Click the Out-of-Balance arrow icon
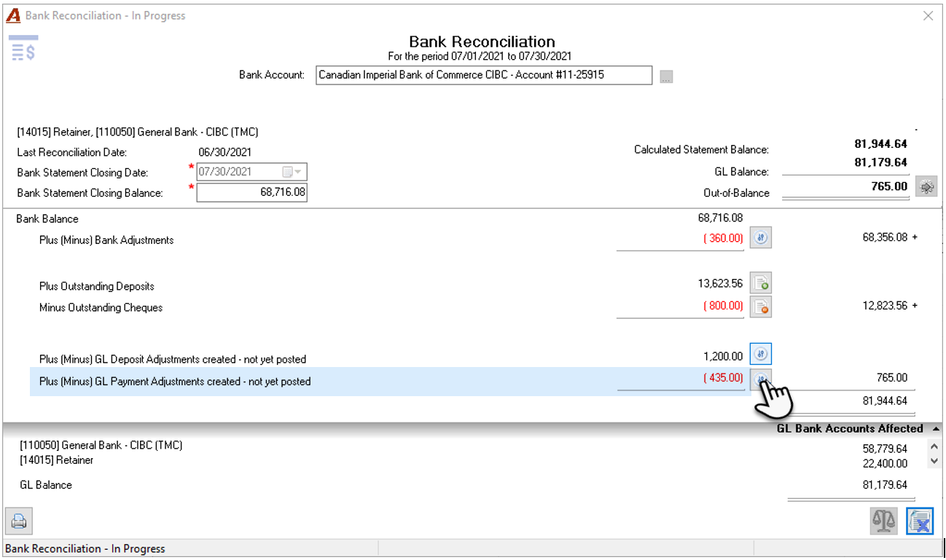This screenshot has width=946, height=560. tap(926, 186)
